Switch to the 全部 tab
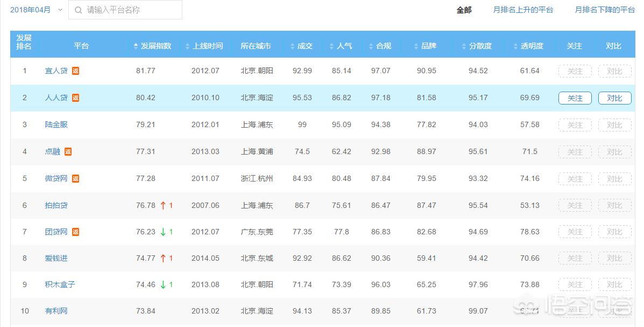The height and width of the screenshot is (327, 644). [x=463, y=9]
